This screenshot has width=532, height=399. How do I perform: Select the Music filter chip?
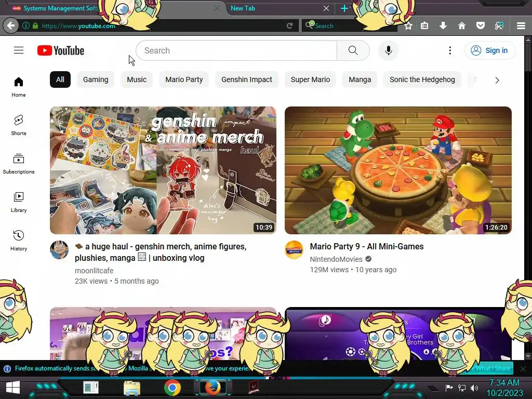pyautogui.click(x=137, y=79)
